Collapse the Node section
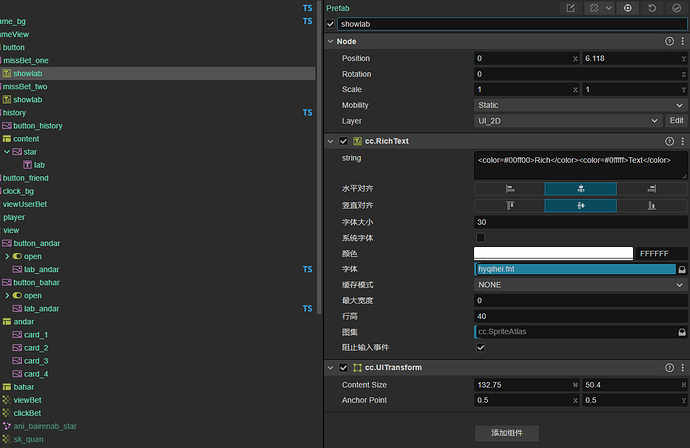690x448 pixels. coord(330,41)
